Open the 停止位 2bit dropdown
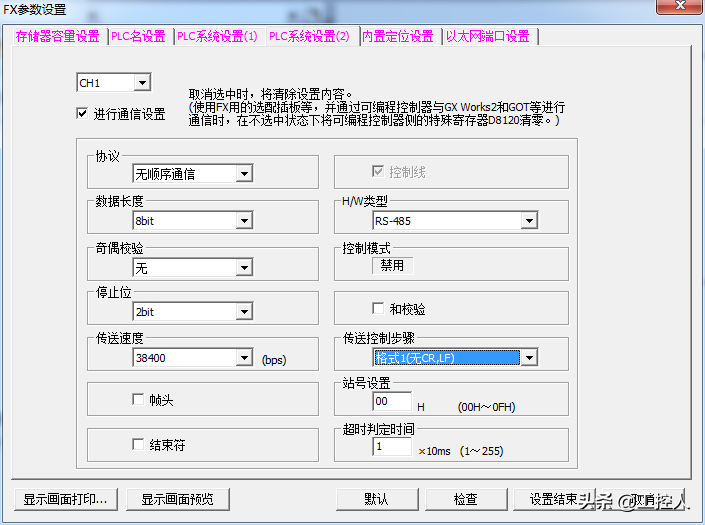Image resolution: width=705 pixels, height=525 pixels. pos(244,312)
